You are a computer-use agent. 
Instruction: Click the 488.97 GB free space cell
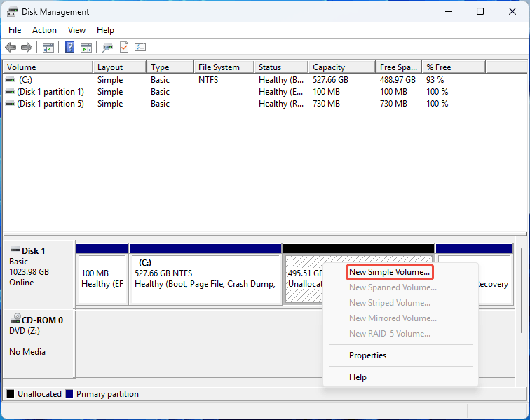click(397, 80)
